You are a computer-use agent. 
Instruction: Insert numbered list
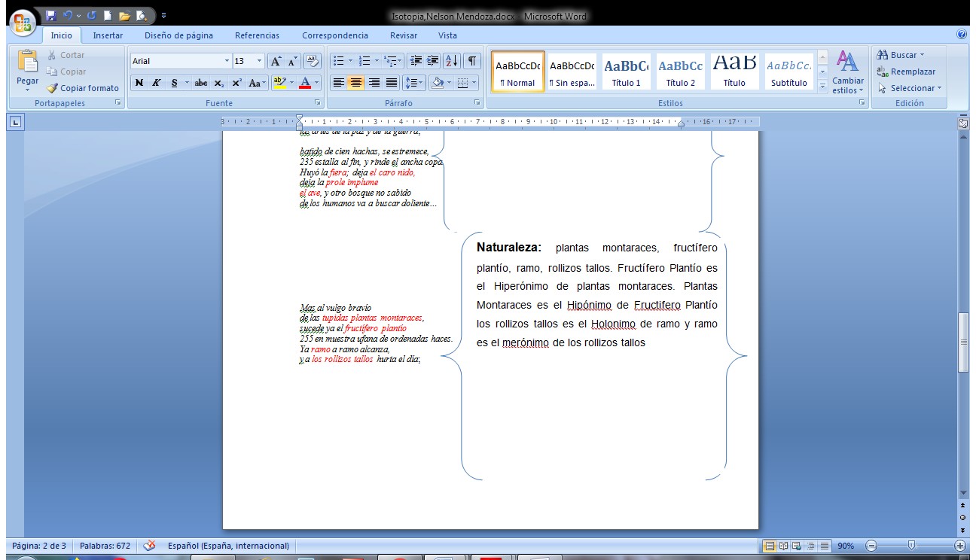[364, 61]
